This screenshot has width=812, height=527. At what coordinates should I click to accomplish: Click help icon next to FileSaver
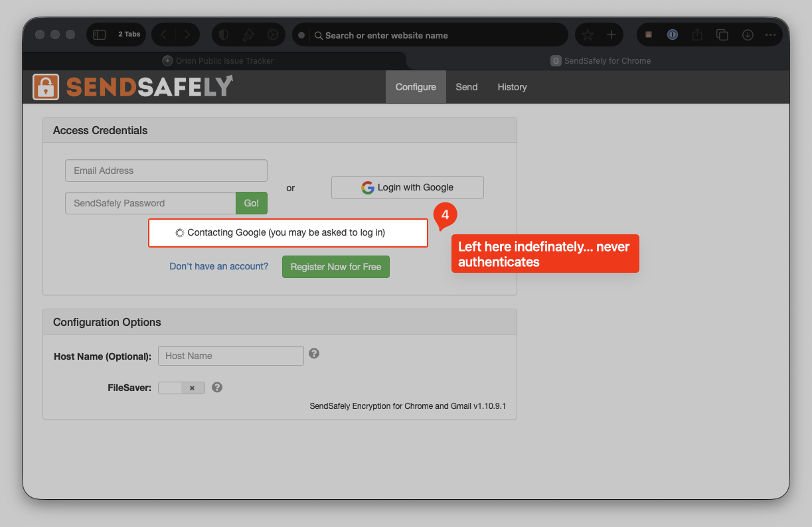[x=217, y=388]
